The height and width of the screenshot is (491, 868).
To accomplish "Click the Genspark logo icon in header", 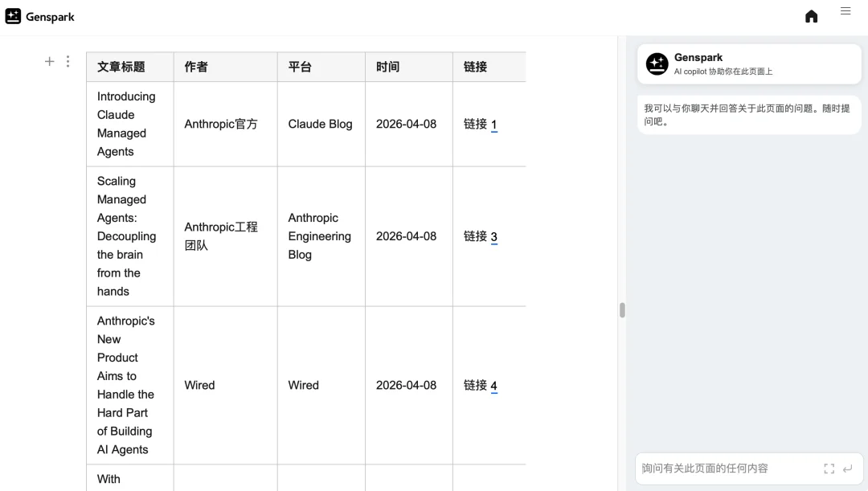I will coord(14,17).
